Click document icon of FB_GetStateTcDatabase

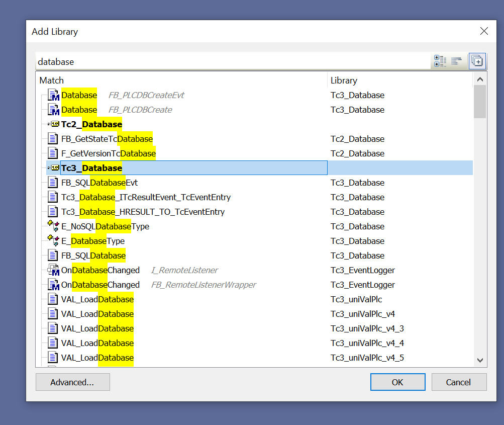[53, 139]
